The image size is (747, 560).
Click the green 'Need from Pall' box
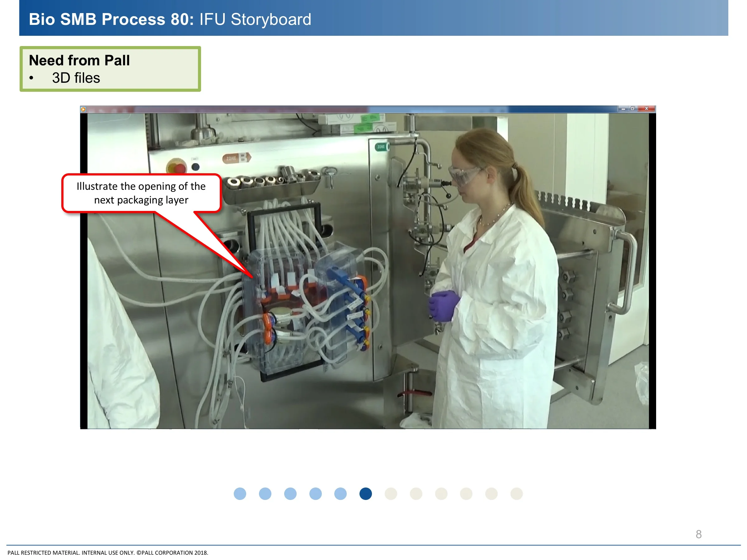110,69
